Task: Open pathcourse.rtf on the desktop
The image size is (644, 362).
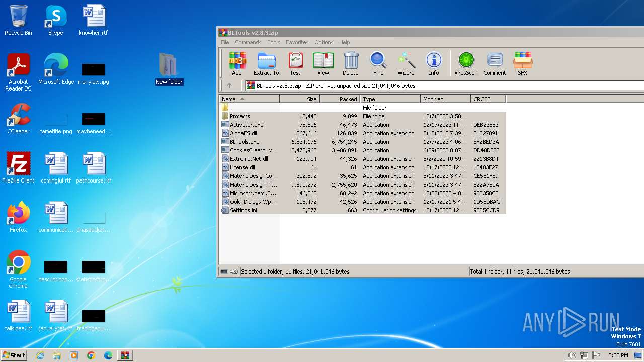Action: click(94, 168)
